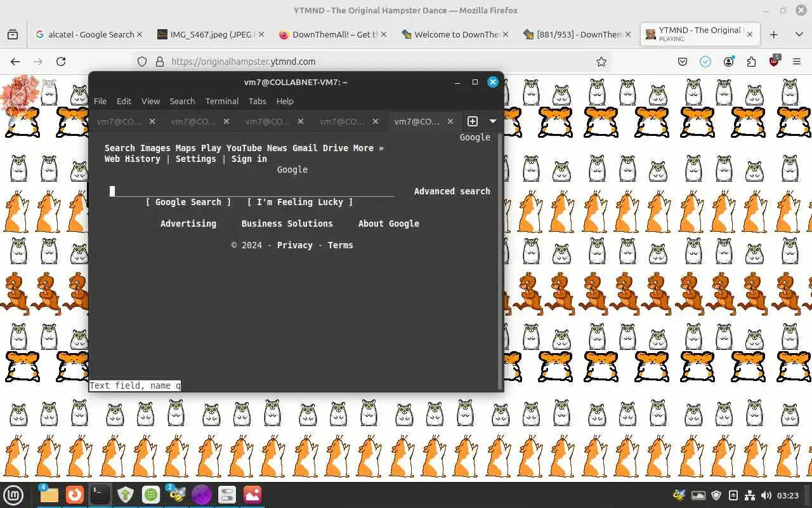Image resolution: width=812 pixels, height=508 pixels.
Task: Open the Files folder in taskbar
Action: [x=49, y=495]
